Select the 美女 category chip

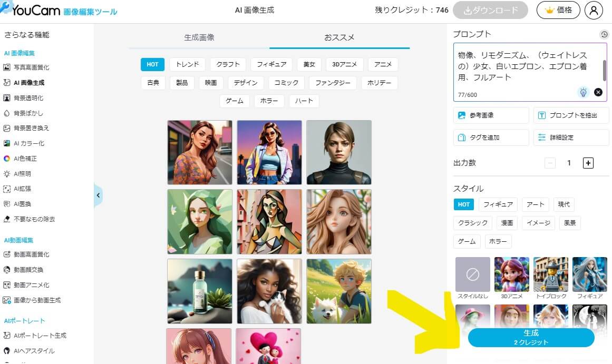click(309, 64)
